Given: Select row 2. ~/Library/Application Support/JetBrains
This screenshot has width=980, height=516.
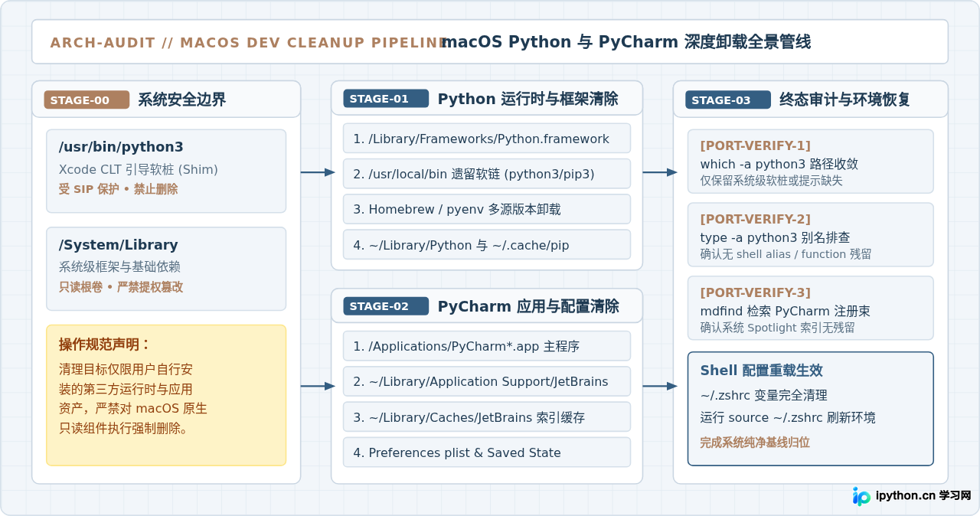Looking at the screenshot, I should 487,381.
